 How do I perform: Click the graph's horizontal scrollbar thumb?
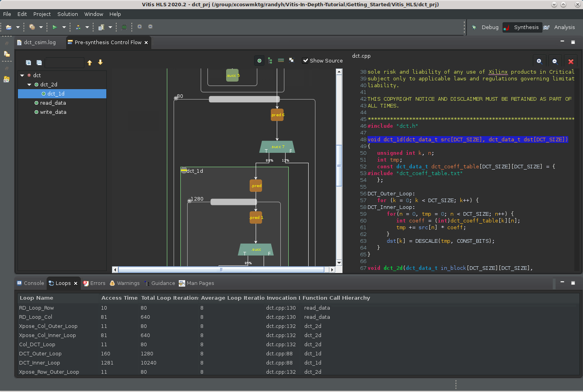[221, 269]
